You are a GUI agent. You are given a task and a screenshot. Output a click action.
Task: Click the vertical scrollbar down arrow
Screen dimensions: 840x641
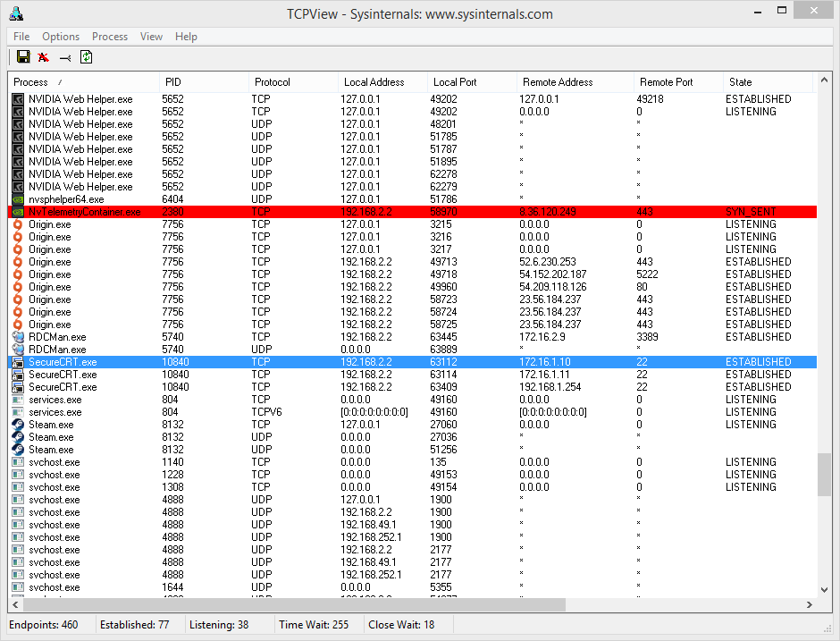[x=824, y=589]
